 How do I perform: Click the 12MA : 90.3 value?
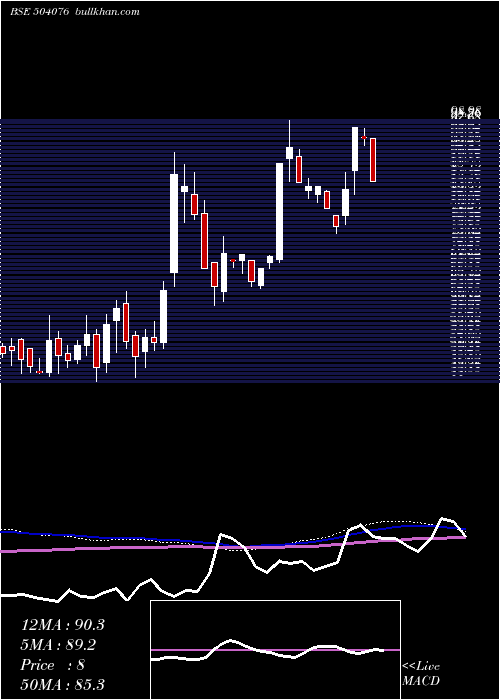(62, 625)
